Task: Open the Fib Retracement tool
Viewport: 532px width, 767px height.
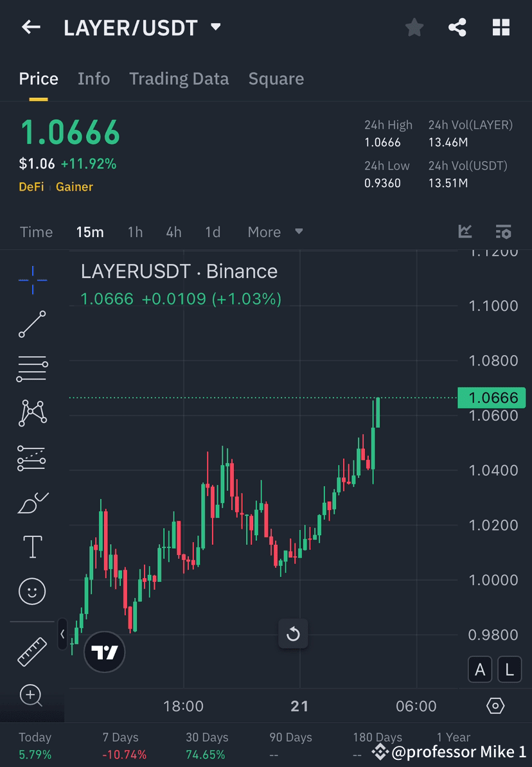Action: click(x=32, y=369)
